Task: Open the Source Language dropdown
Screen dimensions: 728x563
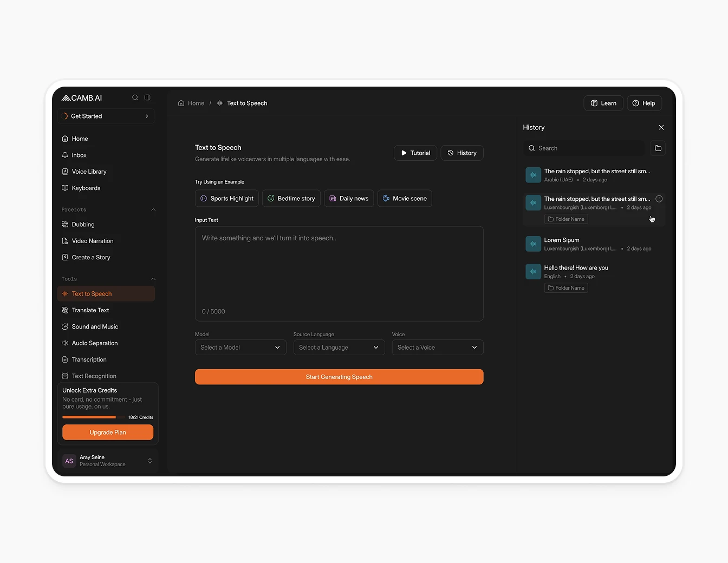Action: pos(339,348)
